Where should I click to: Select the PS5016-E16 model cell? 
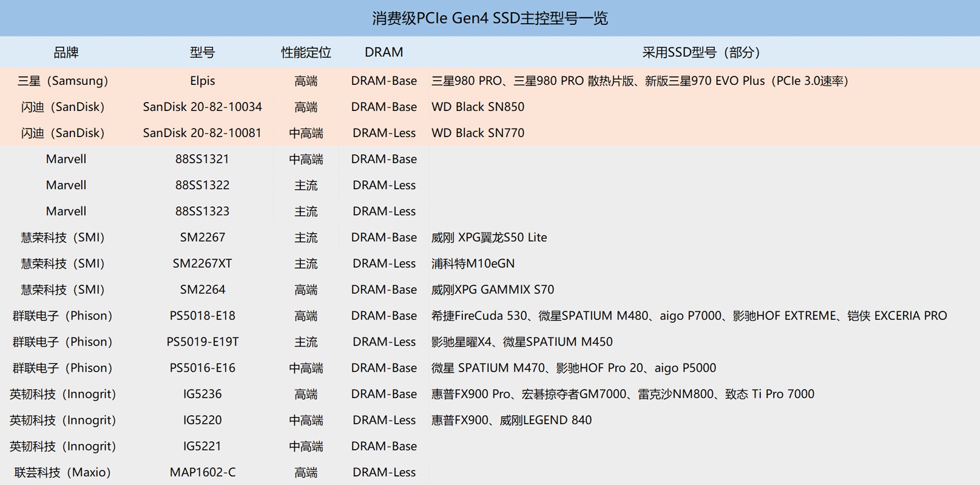pos(202,367)
